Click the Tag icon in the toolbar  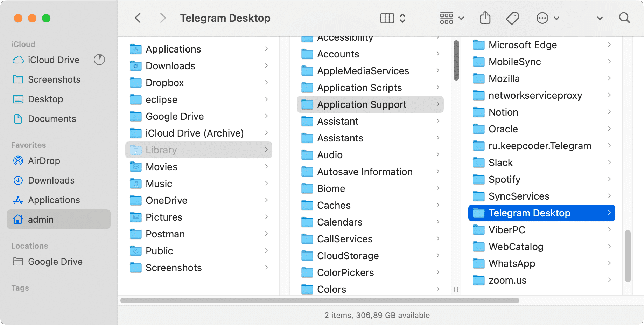pos(512,18)
